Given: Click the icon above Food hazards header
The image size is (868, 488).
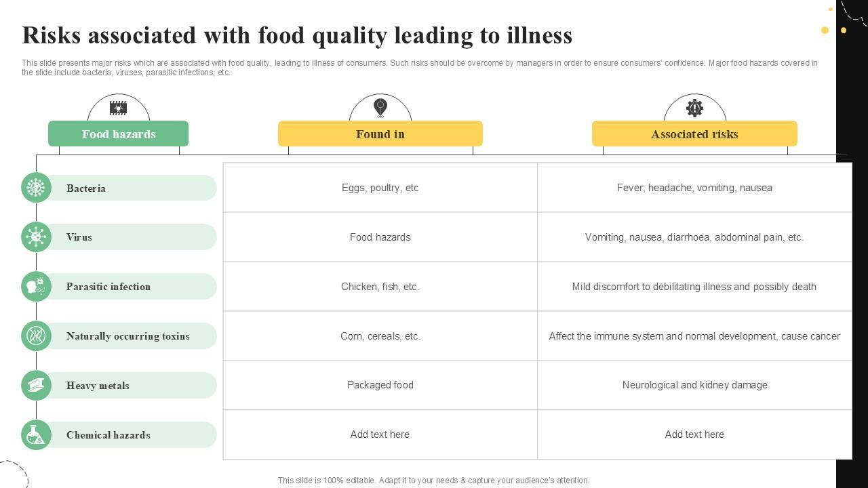Looking at the screenshot, I should [118, 108].
